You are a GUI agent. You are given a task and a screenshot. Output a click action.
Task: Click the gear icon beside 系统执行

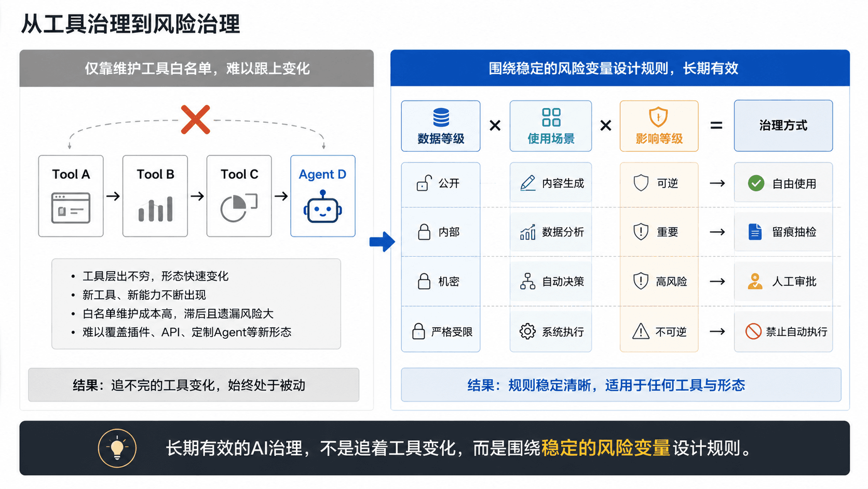tap(527, 331)
